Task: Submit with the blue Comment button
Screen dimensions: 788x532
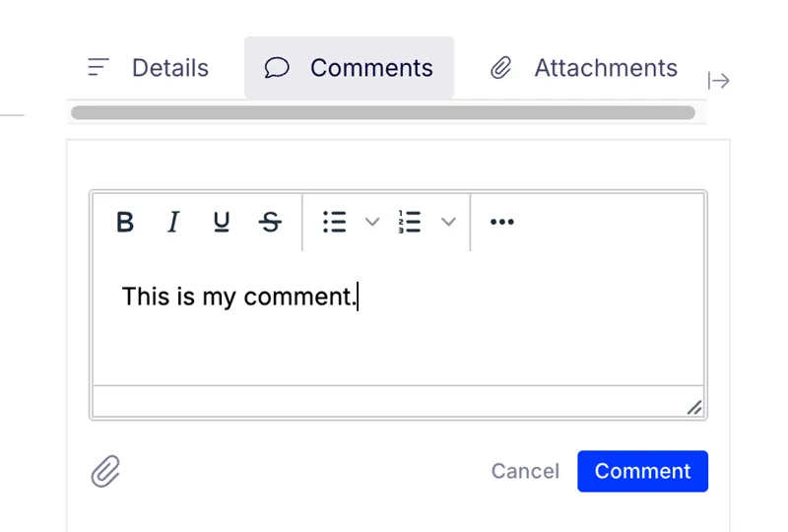Action: click(x=642, y=471)
